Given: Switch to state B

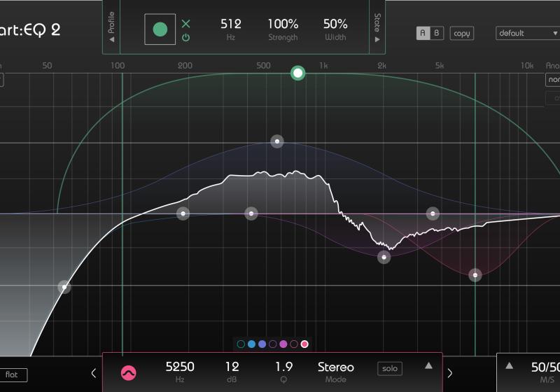Looking at the screenshot, I should pos(437,33).
